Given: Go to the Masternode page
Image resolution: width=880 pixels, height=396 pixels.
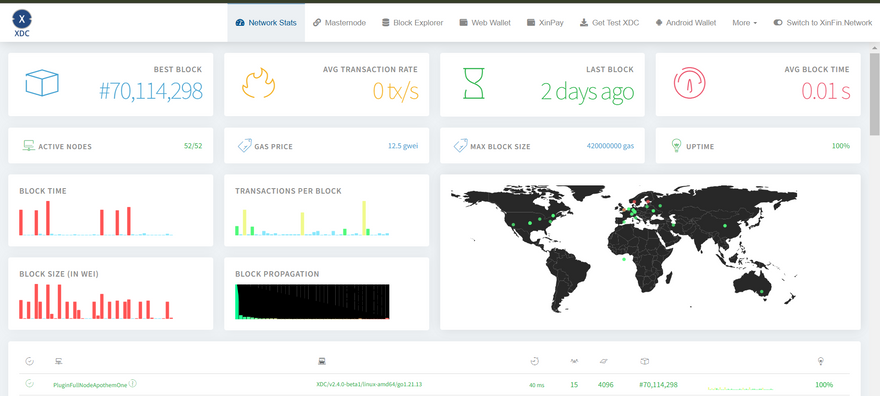Looking at the screenshot, I should 340,23.
